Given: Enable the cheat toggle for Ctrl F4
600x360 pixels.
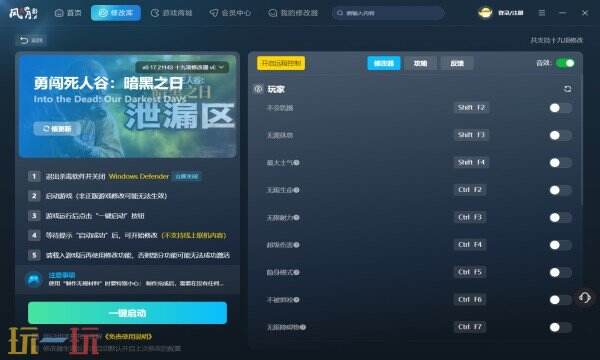Looking at the screenshot, I should 560,245.
